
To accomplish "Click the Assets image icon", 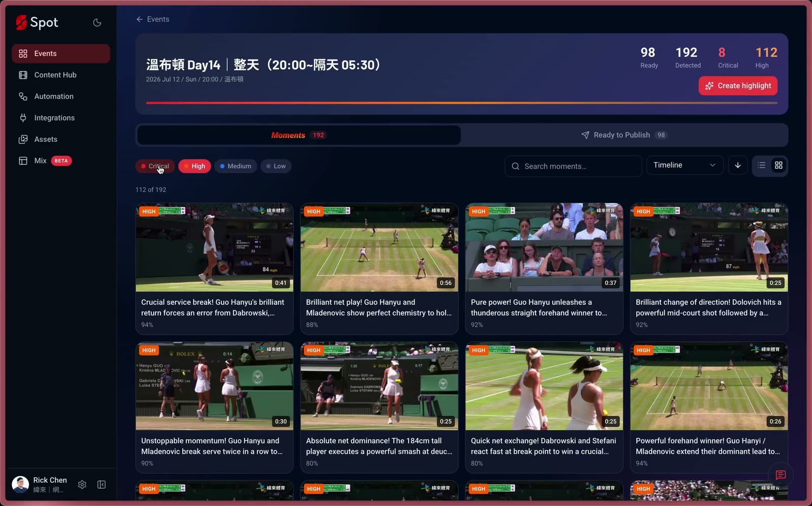I will click(23, 139).
